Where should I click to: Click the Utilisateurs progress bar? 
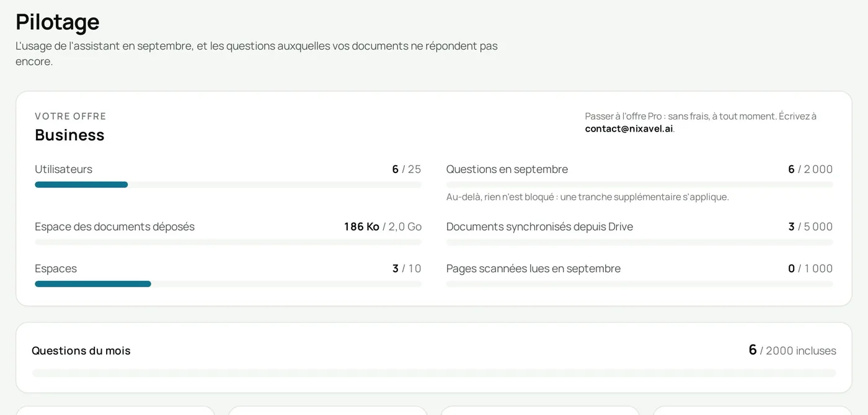[x=228, y=184]
